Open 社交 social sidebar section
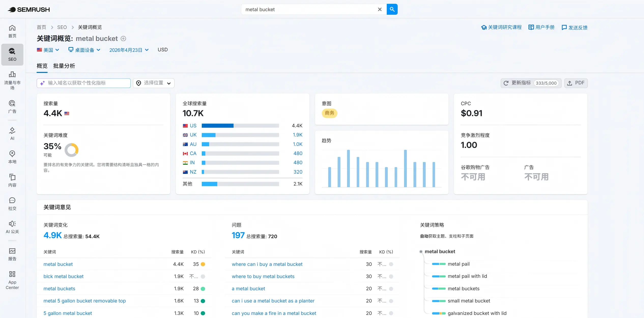 click(x=12, y=204)
